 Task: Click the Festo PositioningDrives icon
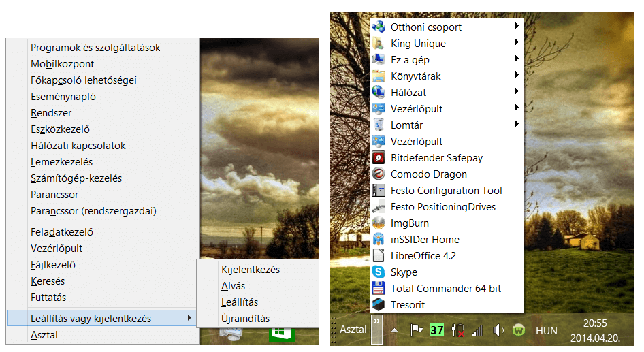pyautogui.click(x=379, y=207)
